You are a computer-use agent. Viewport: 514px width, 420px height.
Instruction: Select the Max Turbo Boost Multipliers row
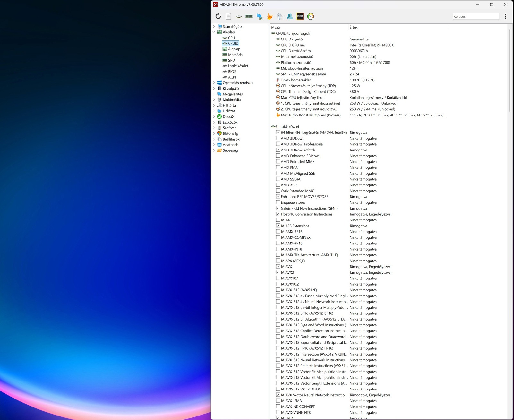358,115
